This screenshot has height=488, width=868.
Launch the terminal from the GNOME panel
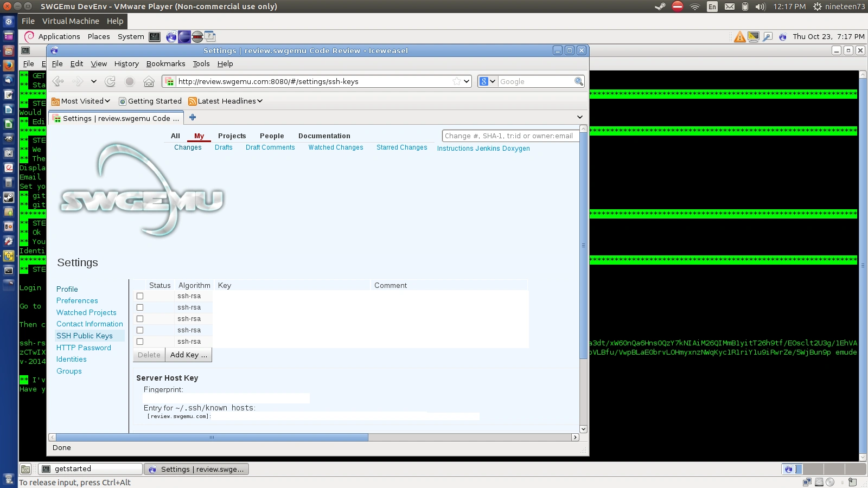pos(155,37)
